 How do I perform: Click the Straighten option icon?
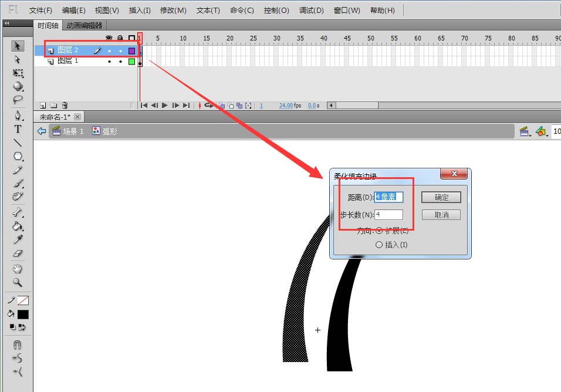(17, 372)
